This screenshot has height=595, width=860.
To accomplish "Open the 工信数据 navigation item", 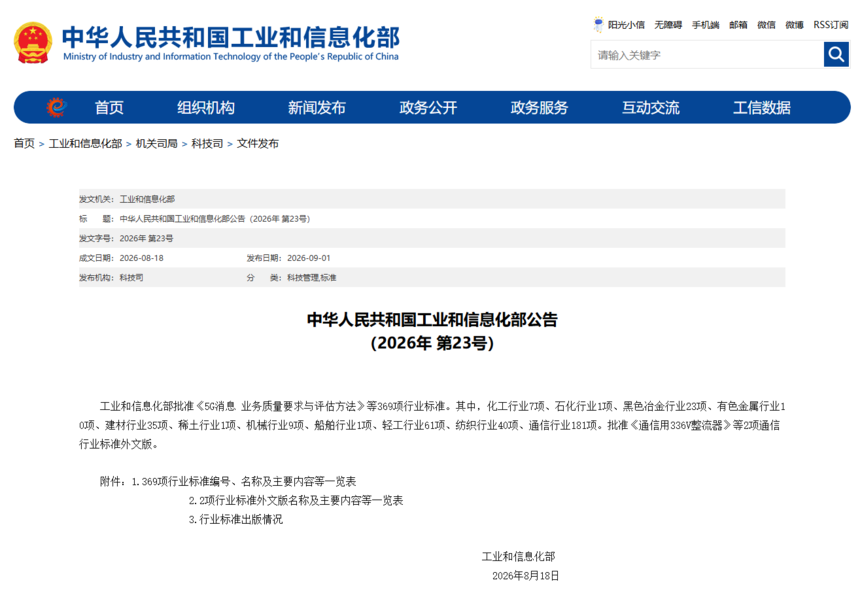I will (x=762, y=107).
